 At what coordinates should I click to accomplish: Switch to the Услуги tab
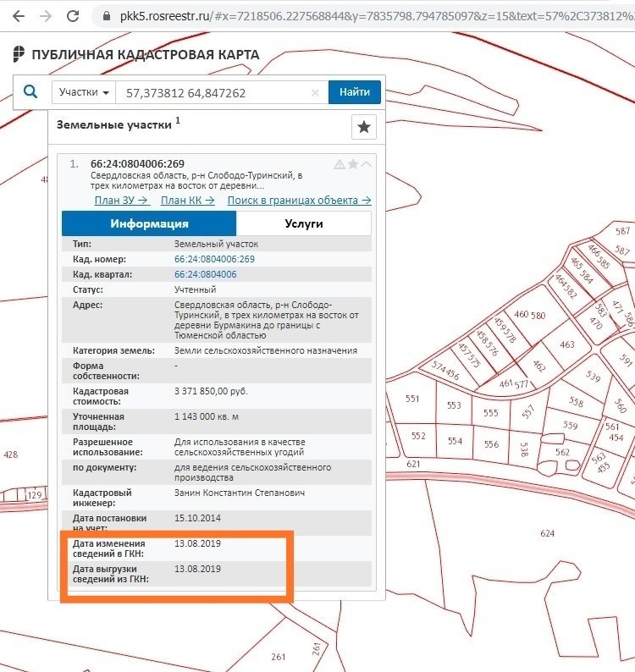[x=302, y=223]
